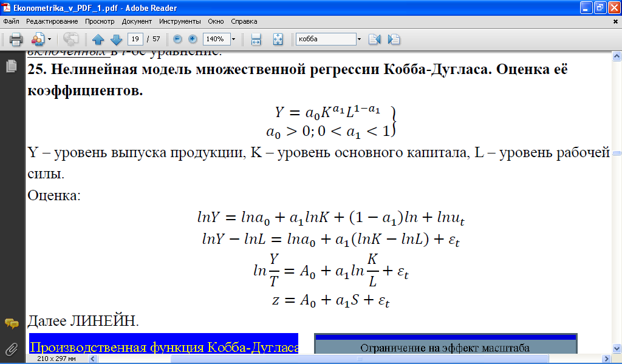The width and height of the screenshot is (622, 364).
Task: Click the search field containing кобба
Action: click(x=326, y=39)
